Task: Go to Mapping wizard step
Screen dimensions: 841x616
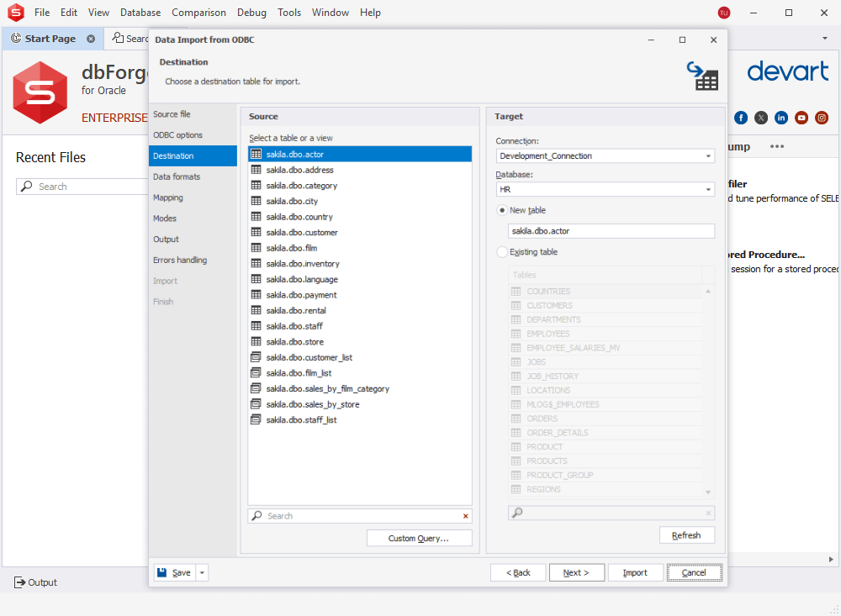Action: (x=193, y=197)
